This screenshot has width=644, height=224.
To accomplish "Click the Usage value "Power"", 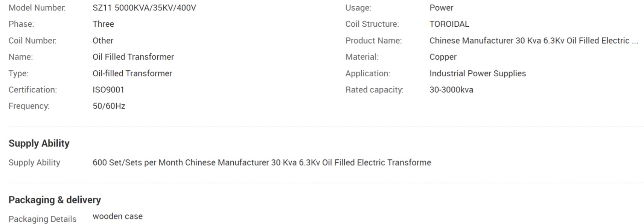I will tap(441, 8).
